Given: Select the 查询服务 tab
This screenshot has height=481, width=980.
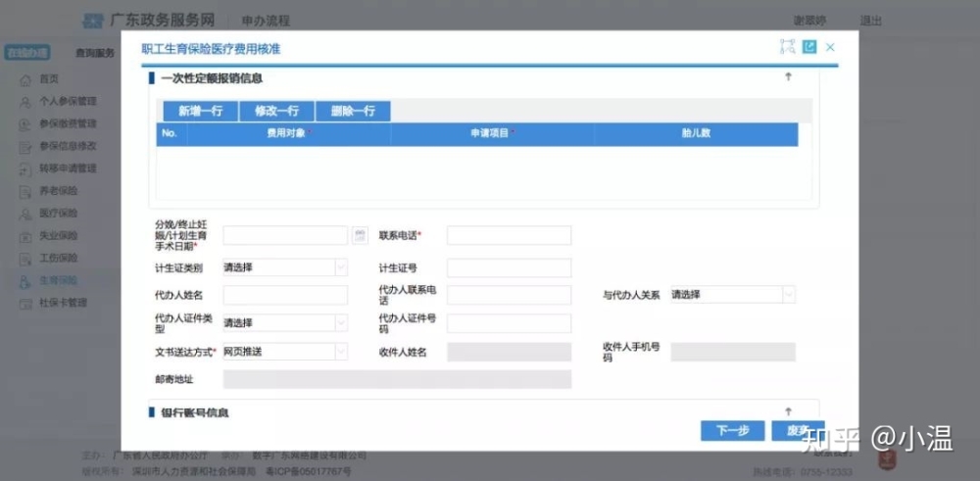Looking at the screenshot, I should [95, 53].
